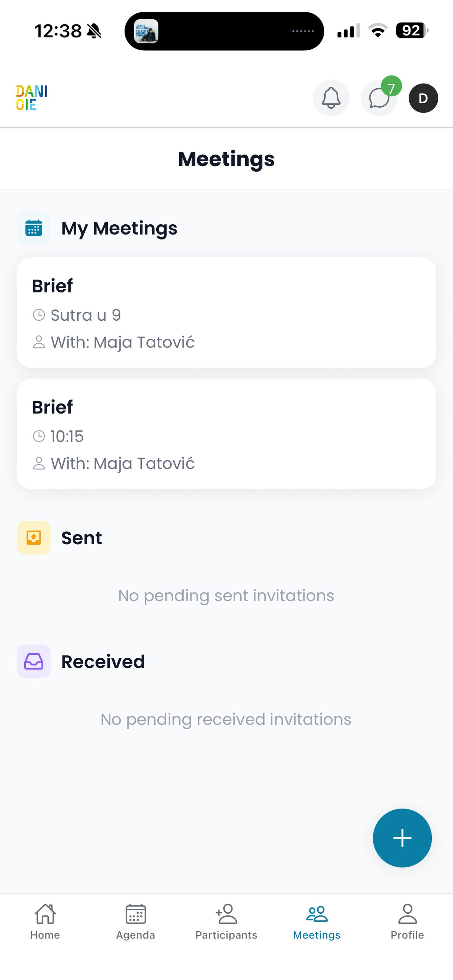Tap the My Meetings section heading
The width and height of the screenshot is (453, 980).
point(119,228)
